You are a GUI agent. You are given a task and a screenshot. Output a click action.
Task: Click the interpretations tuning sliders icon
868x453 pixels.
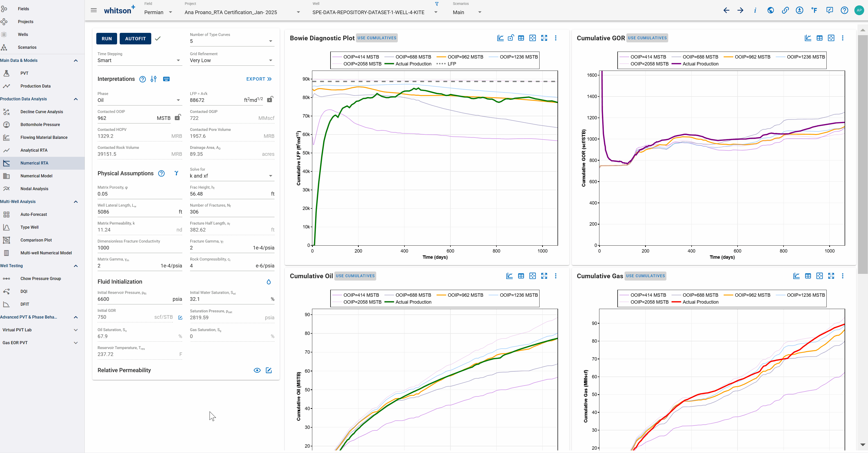tap(153, 79)
